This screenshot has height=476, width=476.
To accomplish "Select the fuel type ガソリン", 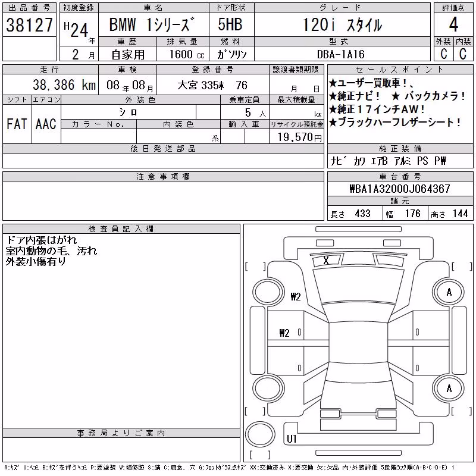I will click(x=231, y=54).
